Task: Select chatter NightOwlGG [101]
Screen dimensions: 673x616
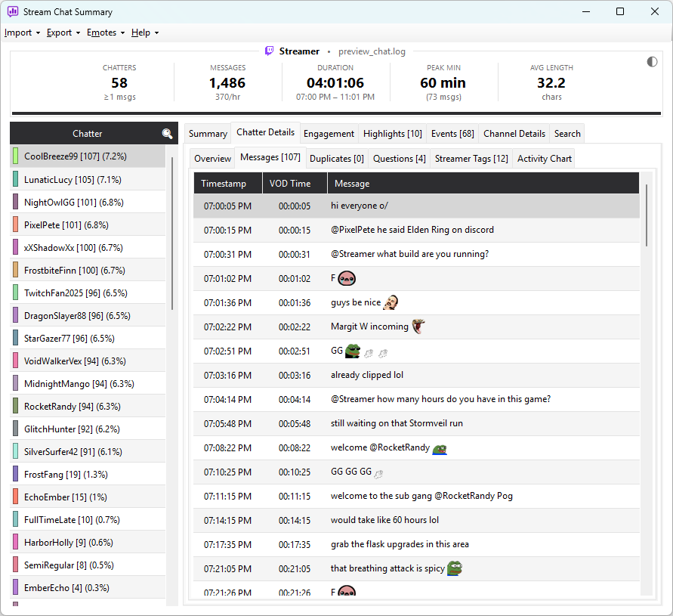Action: click(88, 203)
